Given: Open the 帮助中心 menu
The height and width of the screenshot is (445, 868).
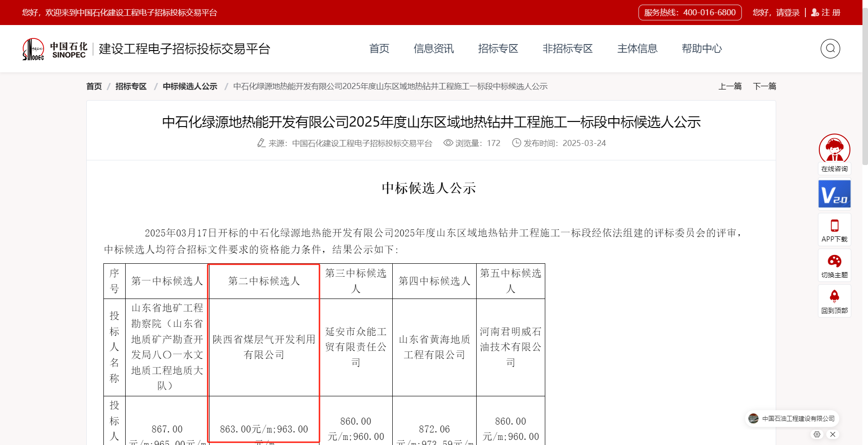Looking at the screenshot, I should tap(702, 49).
